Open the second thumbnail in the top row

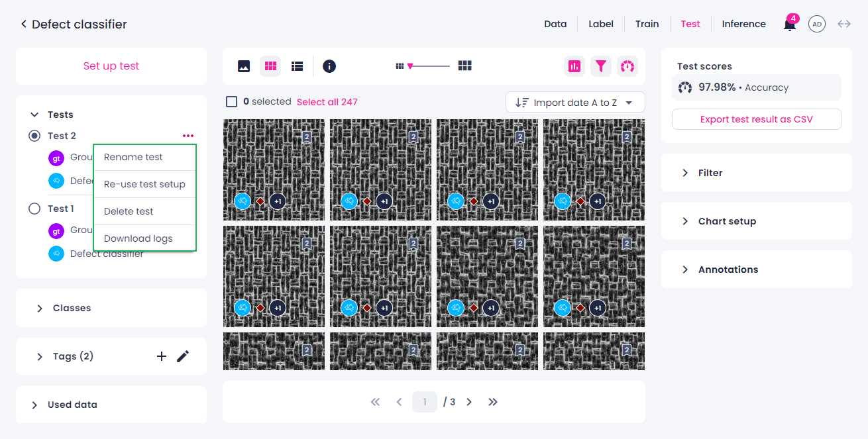[380, 170]
